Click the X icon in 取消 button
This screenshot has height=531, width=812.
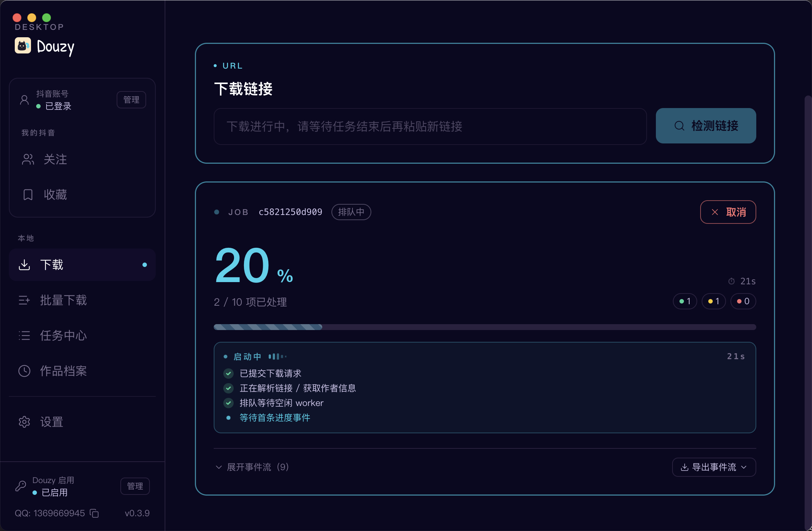(x=715, y=212)
